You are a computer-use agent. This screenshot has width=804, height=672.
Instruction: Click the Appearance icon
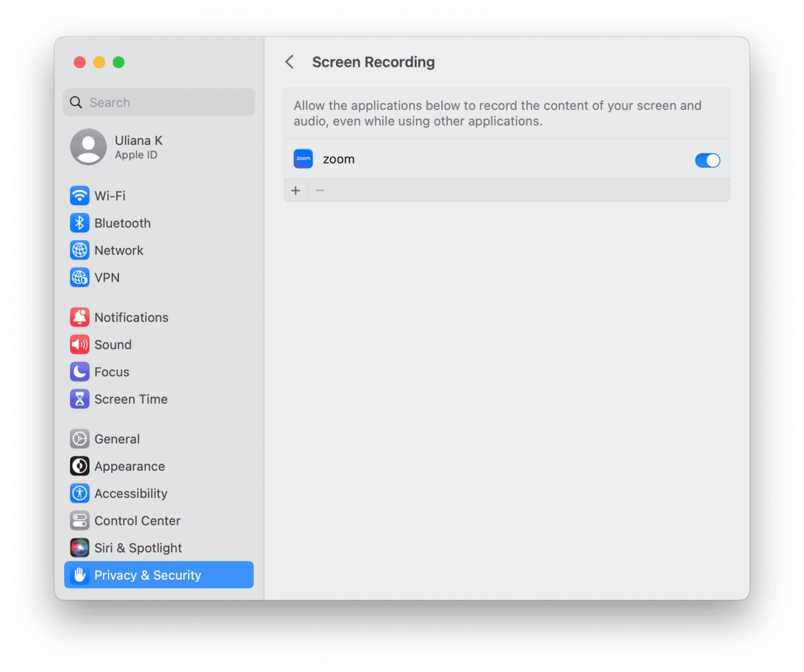(x=79, y=466)
